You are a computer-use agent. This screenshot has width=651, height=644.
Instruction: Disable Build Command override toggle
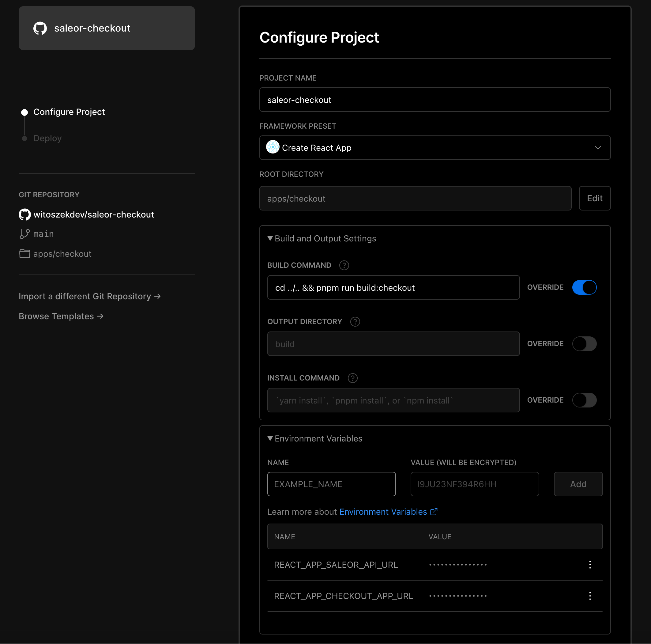584,287
